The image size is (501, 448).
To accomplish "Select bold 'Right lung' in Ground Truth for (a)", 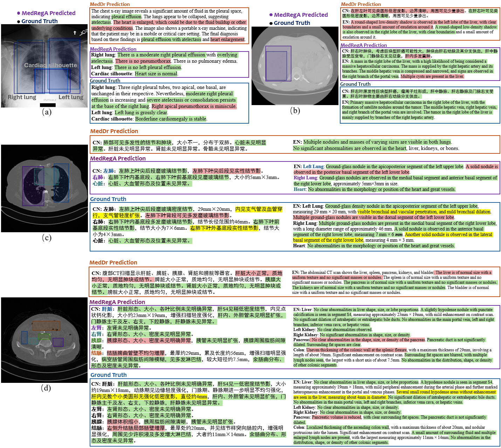I will point(103,88).
